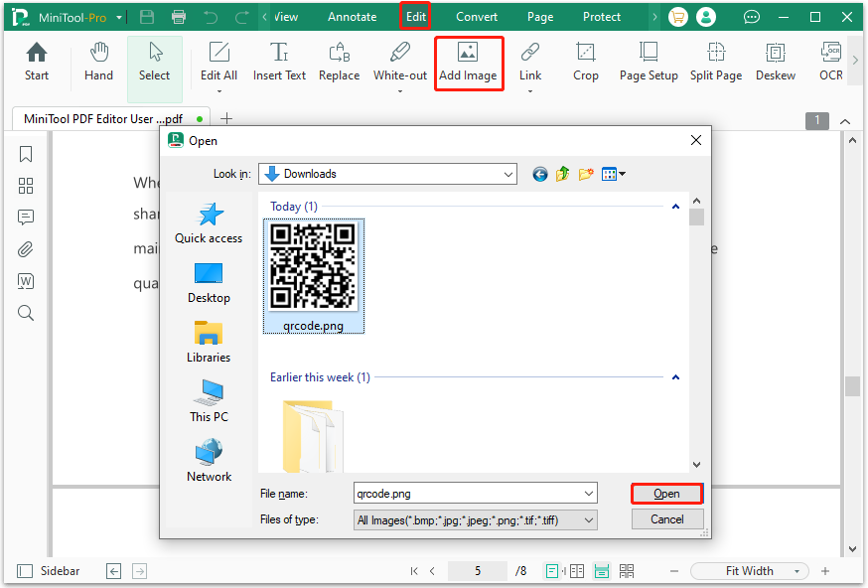The height and width of the screenshot is (588, 868).
Task: Select the qrcode.png thumbnail
Action: click(x=313, y=276)
